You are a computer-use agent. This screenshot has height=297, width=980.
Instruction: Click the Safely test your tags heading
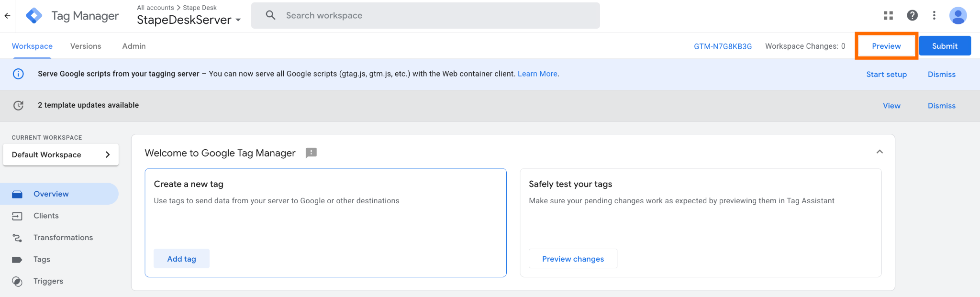[x=570, y=184]
